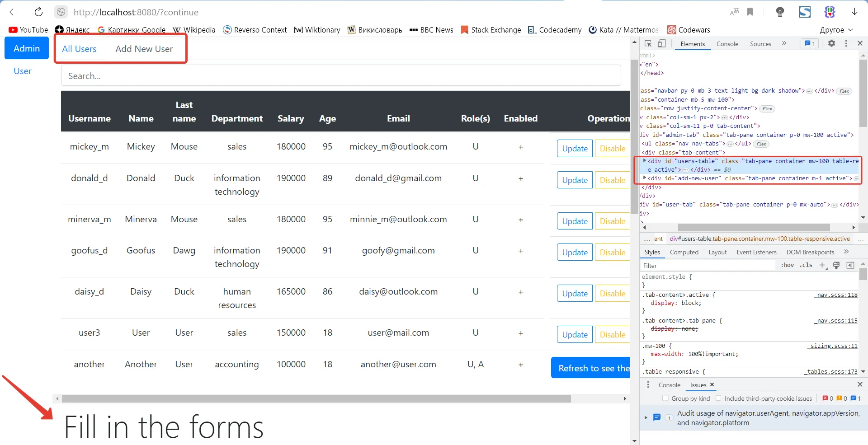This screenshot has height=445, width=868.
Task: Click Update for mickey_m
Action: [x=575, y=149]
